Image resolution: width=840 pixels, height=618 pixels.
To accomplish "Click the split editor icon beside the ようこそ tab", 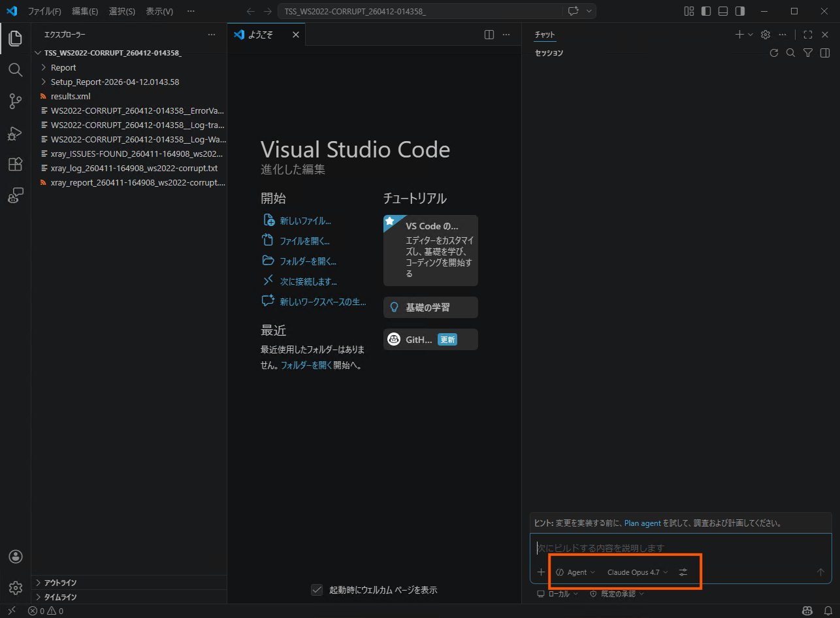I will 489,35.
